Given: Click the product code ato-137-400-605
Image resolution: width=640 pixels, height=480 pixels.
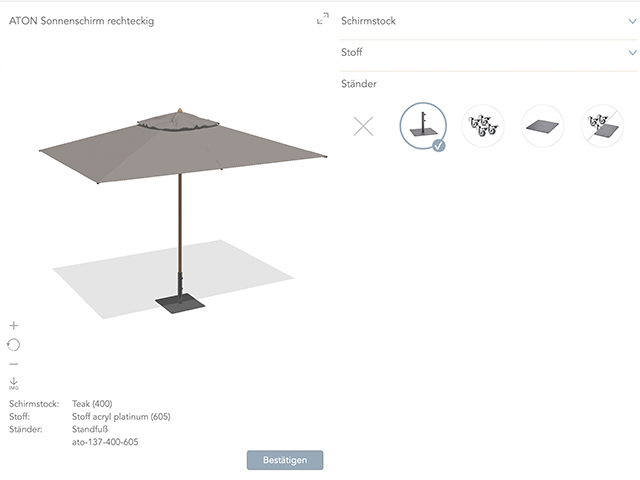Looking at the screenshot, I should click(105, 441).
